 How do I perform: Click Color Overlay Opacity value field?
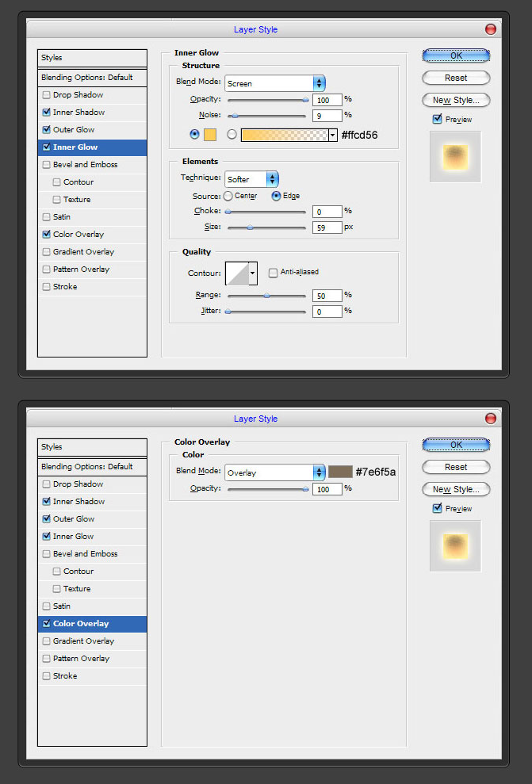[x=327, y=489]
